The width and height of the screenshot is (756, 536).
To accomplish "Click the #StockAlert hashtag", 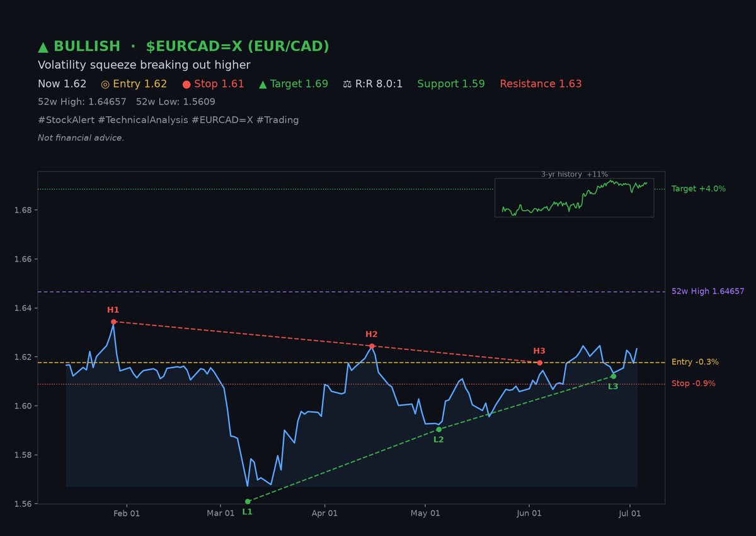I will 66,120.
